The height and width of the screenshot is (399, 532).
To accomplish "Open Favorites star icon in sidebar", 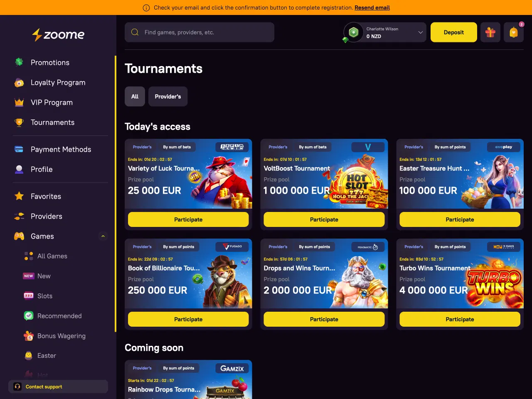I will tap(19, 196).
